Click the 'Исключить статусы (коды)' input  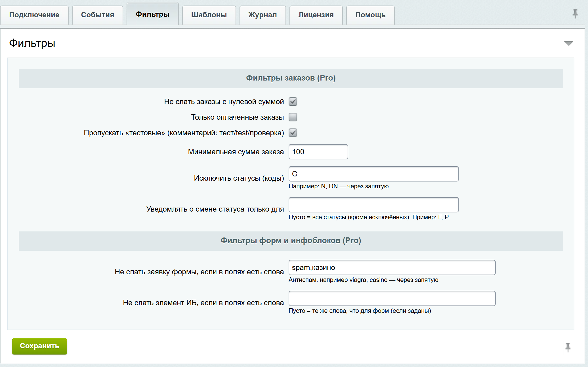click(x=374, y=174)
